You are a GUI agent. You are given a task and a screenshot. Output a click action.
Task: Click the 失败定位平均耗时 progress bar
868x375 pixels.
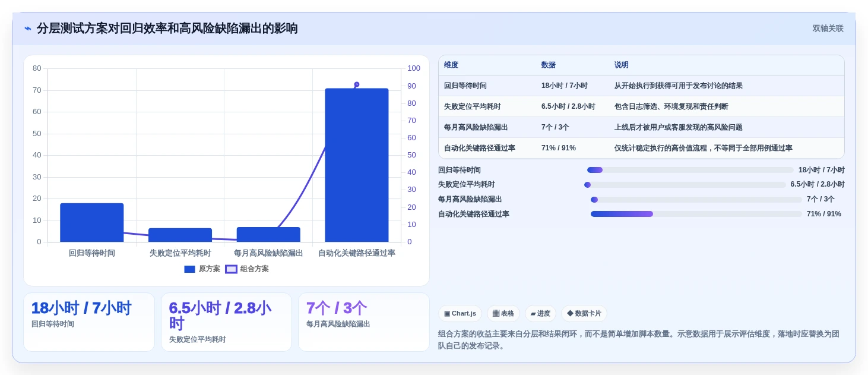[x=685, y=185]
